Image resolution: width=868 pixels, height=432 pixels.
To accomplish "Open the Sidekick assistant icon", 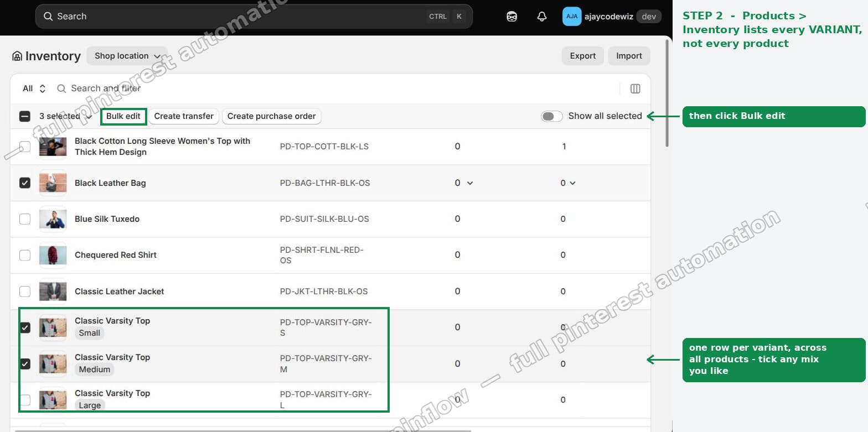I will [x=512, y=17].
